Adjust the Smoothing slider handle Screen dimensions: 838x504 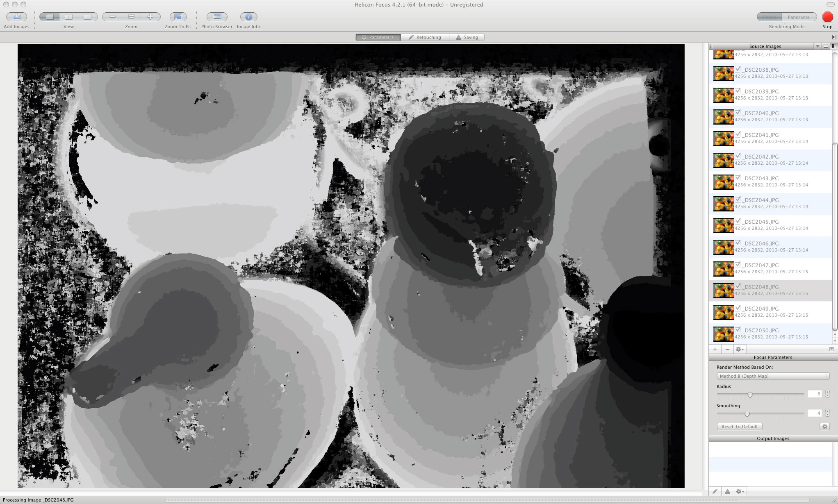[x=747, y=414]
